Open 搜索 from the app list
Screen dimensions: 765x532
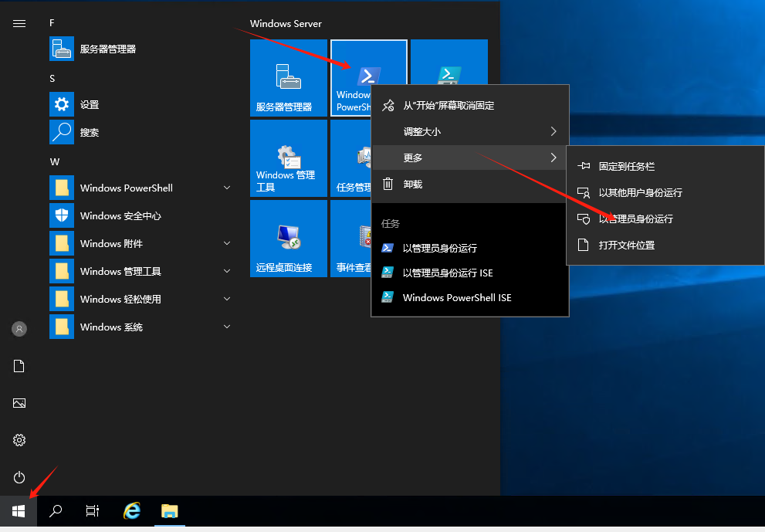[x=140, y=132]
